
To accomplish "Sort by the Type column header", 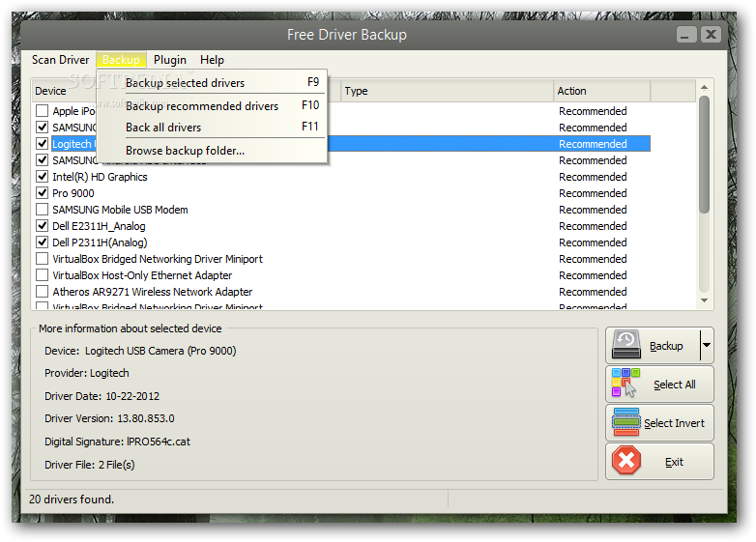I will (x=447, y=91).
